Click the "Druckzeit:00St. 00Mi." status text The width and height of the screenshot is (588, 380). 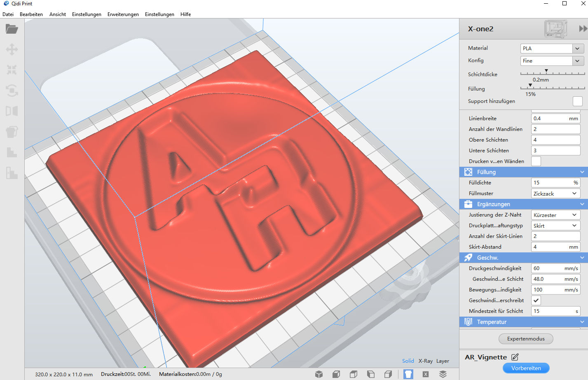(126, 374)
